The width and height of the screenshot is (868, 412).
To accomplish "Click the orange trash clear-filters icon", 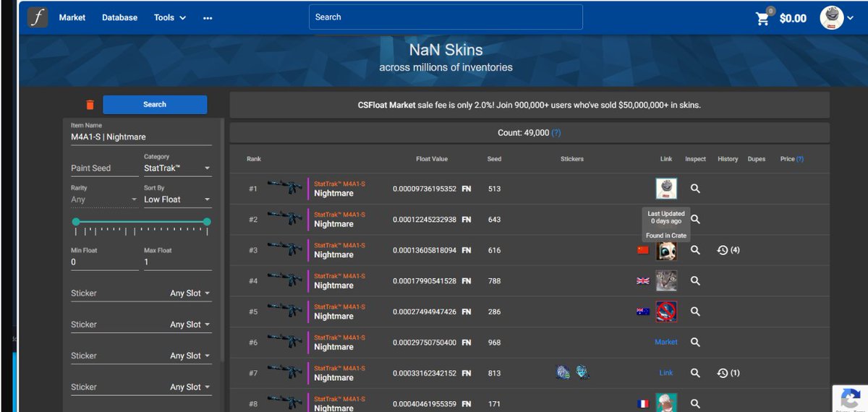I will click(90, 105).
